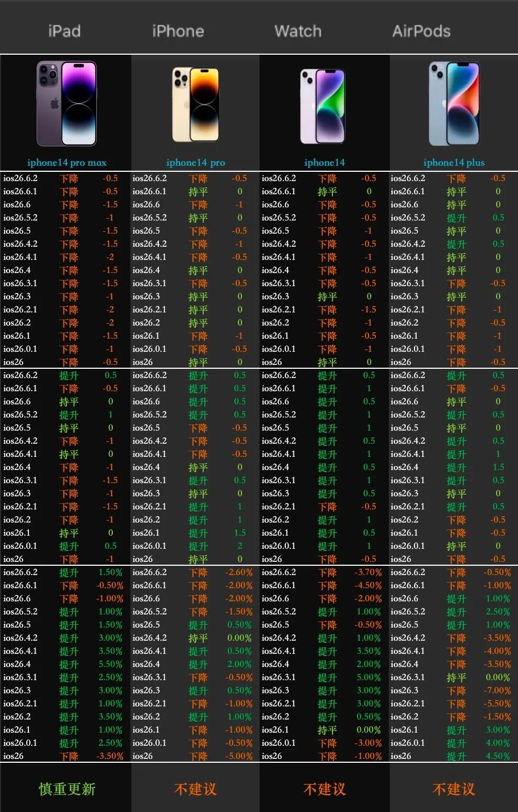The image size is (518, 812).
Task: Tap the 慎重更新 recommendation for Pro Max
Action: [x=67, y=789]
